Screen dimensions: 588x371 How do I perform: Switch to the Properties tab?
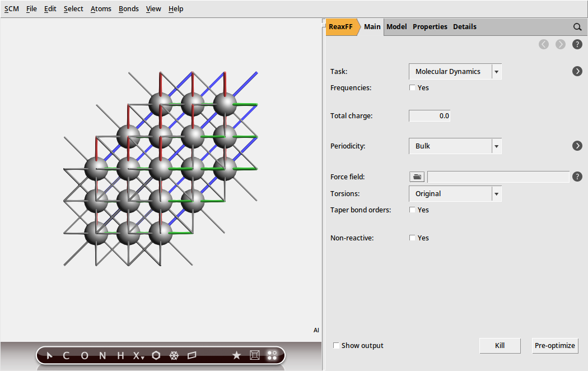[x=430, y=27]
